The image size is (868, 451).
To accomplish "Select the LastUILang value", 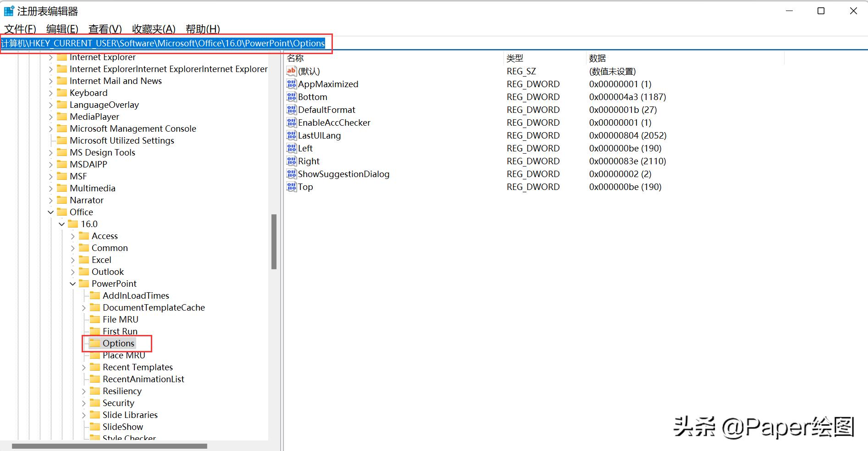I will [319, 135].
